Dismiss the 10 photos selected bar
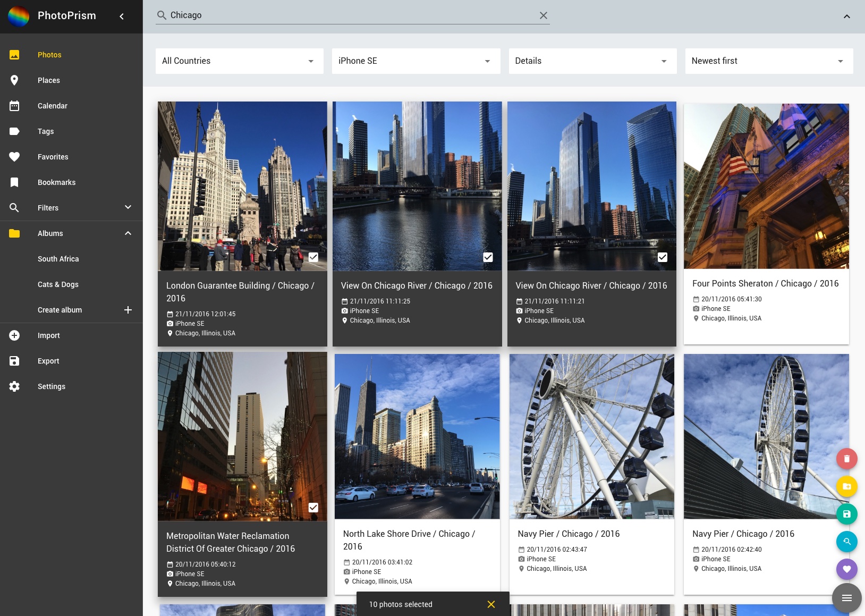This screenshot has height=616, width=865. [491, 604]
